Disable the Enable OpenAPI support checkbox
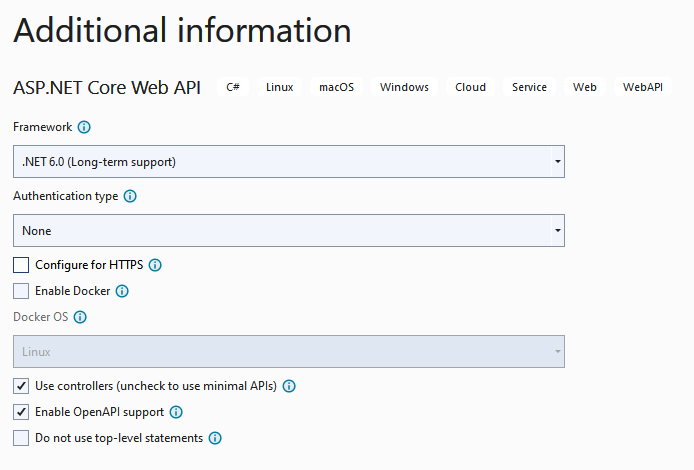The image size is (694, 470). (x=21, y=412)
